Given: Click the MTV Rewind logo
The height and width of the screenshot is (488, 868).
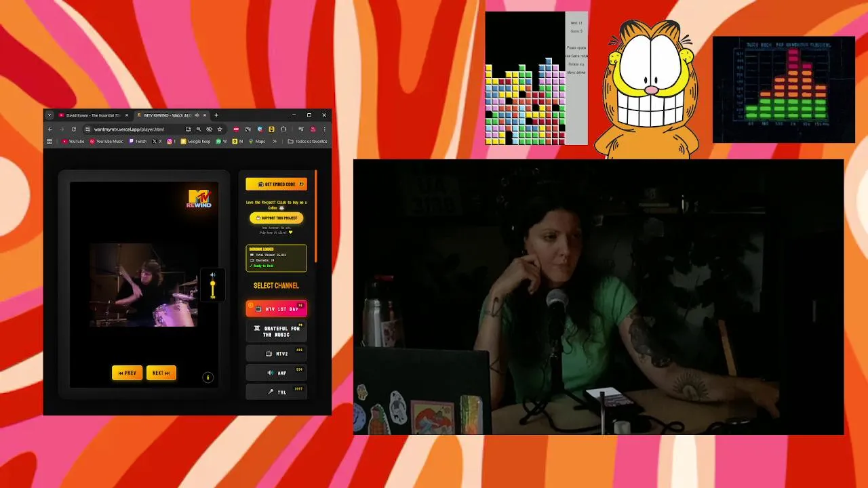Looking at the screenshot, I should point(199,198).
